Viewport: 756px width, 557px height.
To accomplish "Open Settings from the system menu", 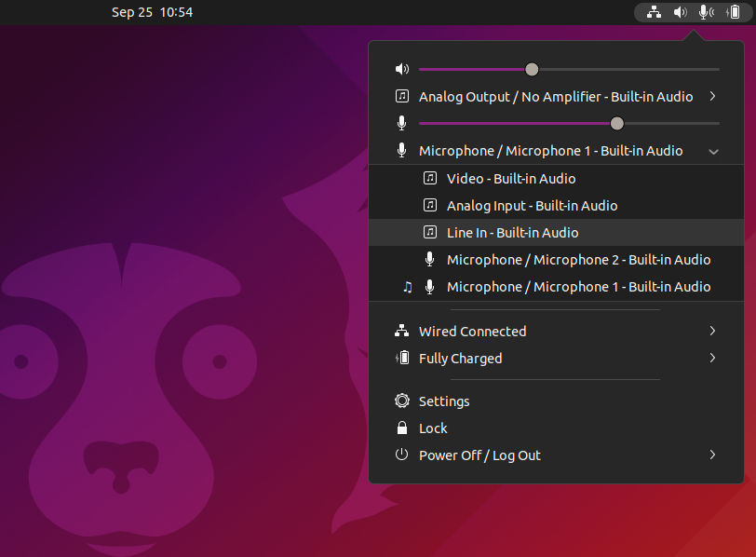I will pos(444,401).
